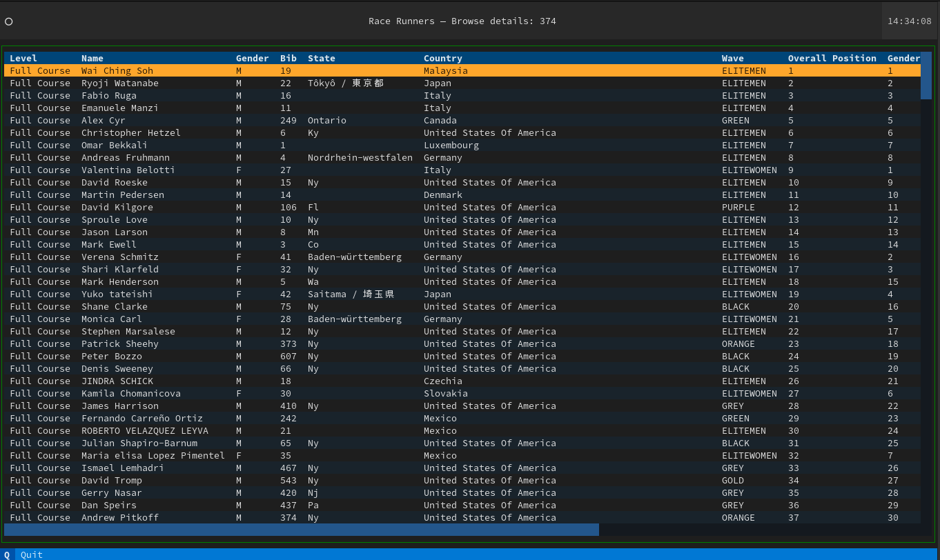This screenshot has width=940, height=560.
Task: Click the Q key hint in the footer
Action: (7, 554)
